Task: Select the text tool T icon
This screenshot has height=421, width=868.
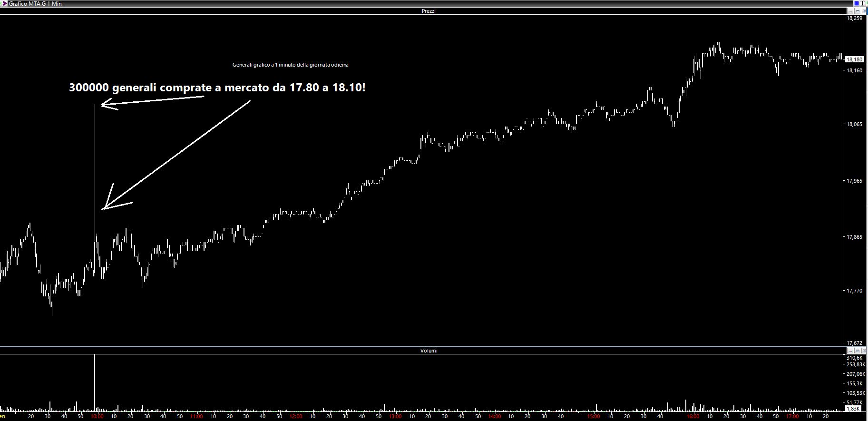Action: (x=862, y=3)
